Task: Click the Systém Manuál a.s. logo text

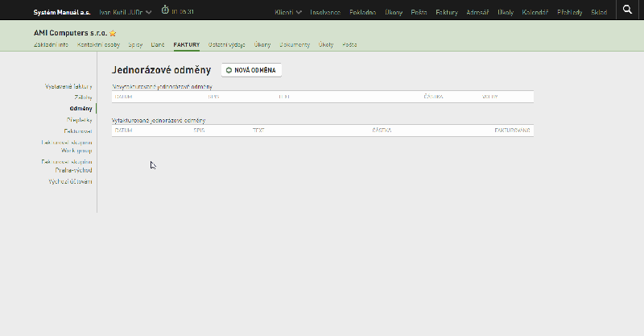Action: (x=62, y=12)
